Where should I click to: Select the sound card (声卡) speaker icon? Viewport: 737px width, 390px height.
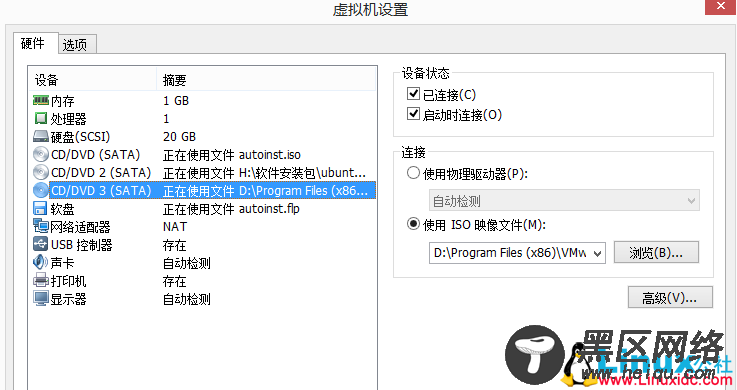(x=40, y=262)
